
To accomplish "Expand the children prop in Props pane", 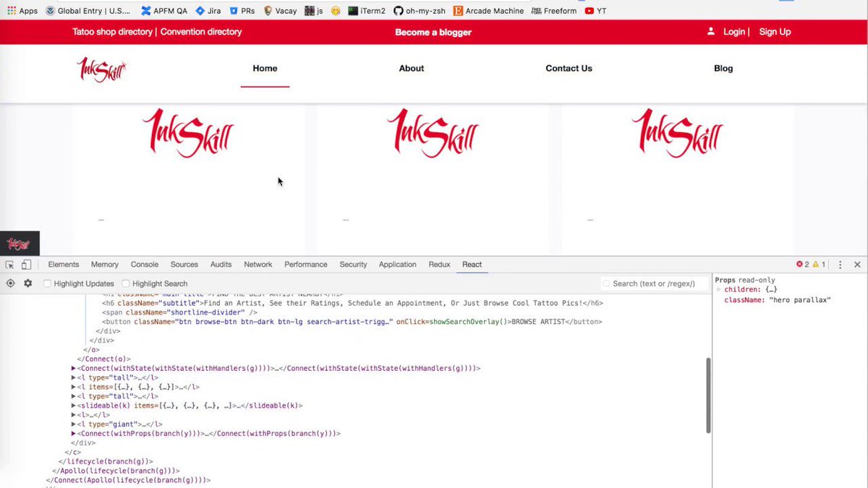I will (720, 290).
